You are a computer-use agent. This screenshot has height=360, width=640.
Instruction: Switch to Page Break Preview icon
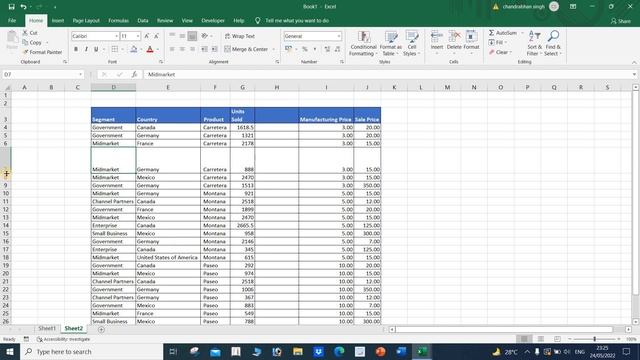tap(557, 339)
